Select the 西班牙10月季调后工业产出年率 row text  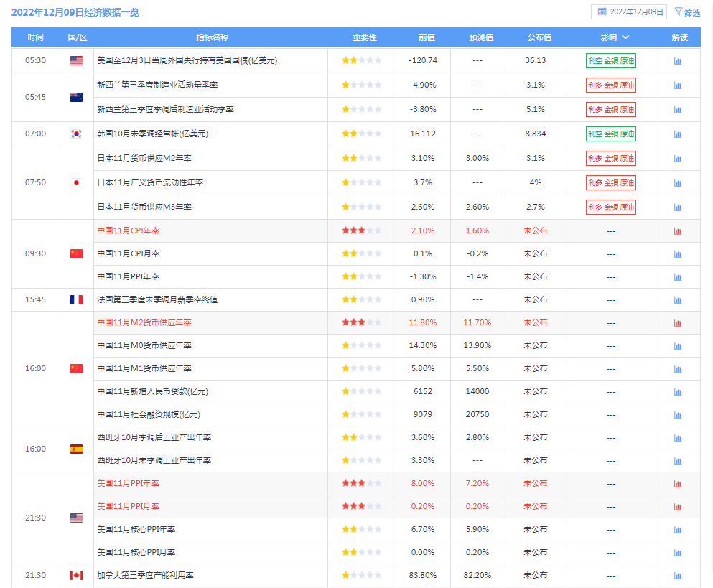(154, 437)
